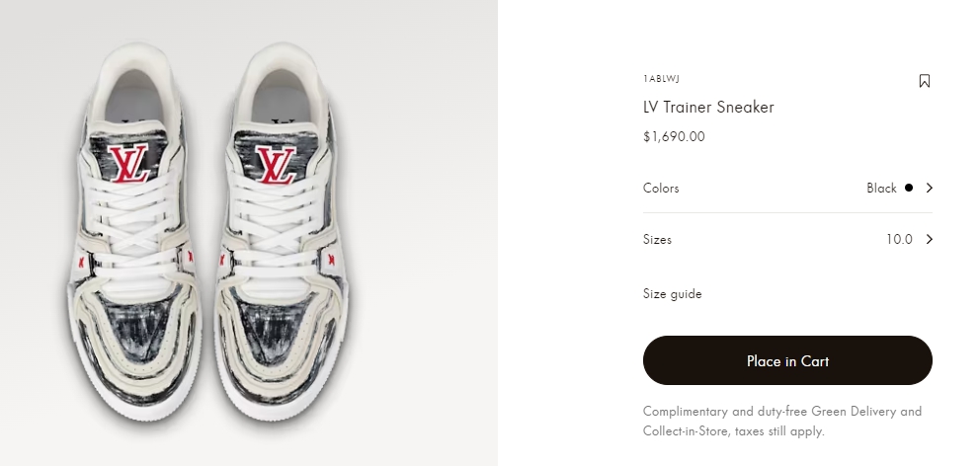Viewport: 980px width, 466px height.
Task: Select the black color dot
Action: pos(908,188)
